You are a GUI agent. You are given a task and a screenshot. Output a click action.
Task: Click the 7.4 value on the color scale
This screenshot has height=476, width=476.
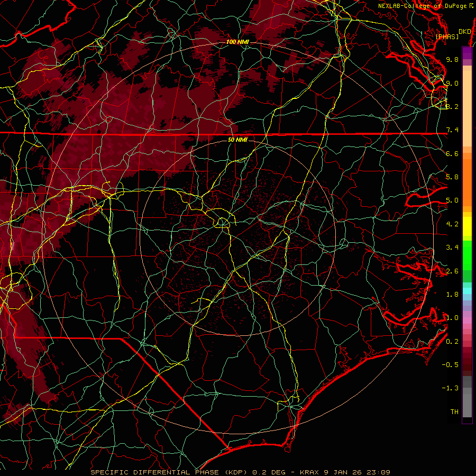[x=452, y=130]
